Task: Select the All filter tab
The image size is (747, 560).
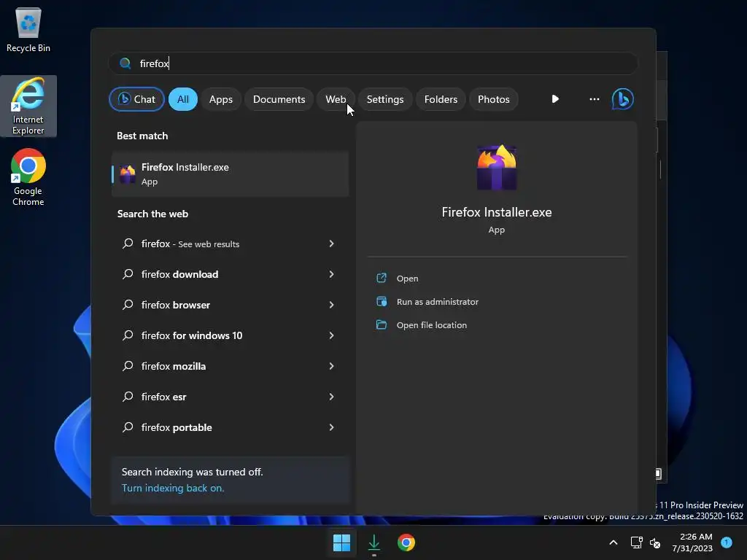Action: pyautogui.click(x=183, y=99)
